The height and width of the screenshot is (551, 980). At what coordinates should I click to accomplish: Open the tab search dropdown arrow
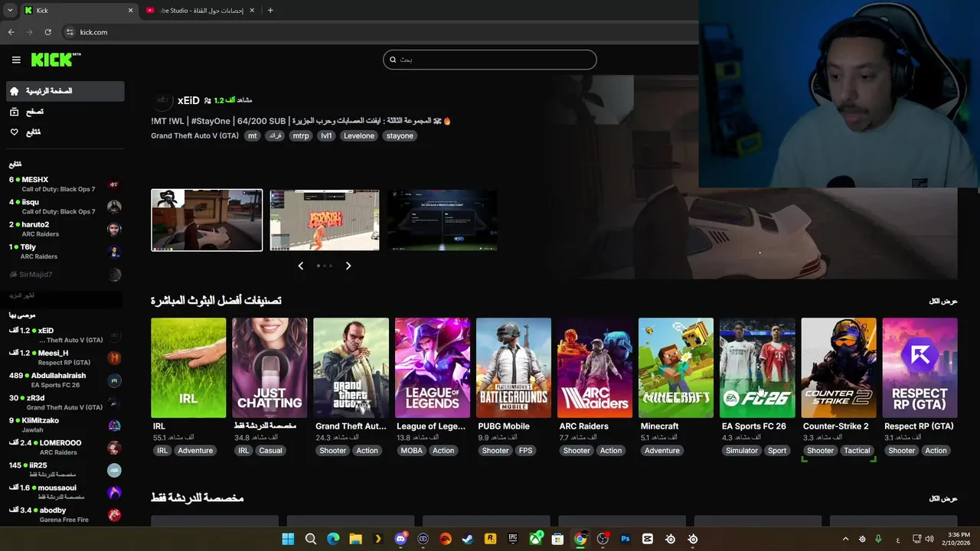coord(10,11)
